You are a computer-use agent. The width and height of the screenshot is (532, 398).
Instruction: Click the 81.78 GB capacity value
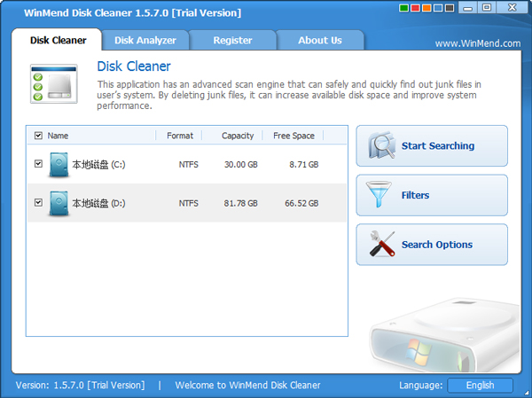click(240, 203)
